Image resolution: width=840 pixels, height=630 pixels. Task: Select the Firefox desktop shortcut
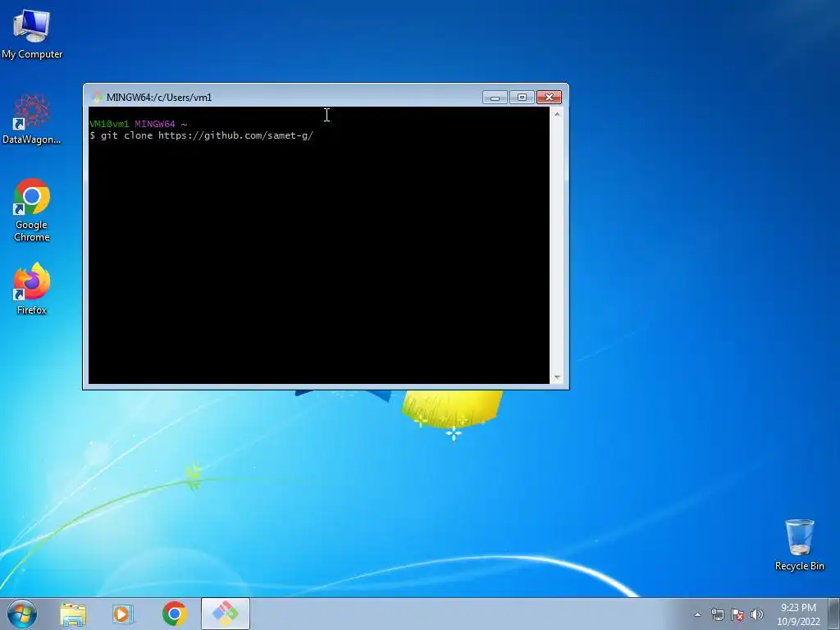[32, 288]
